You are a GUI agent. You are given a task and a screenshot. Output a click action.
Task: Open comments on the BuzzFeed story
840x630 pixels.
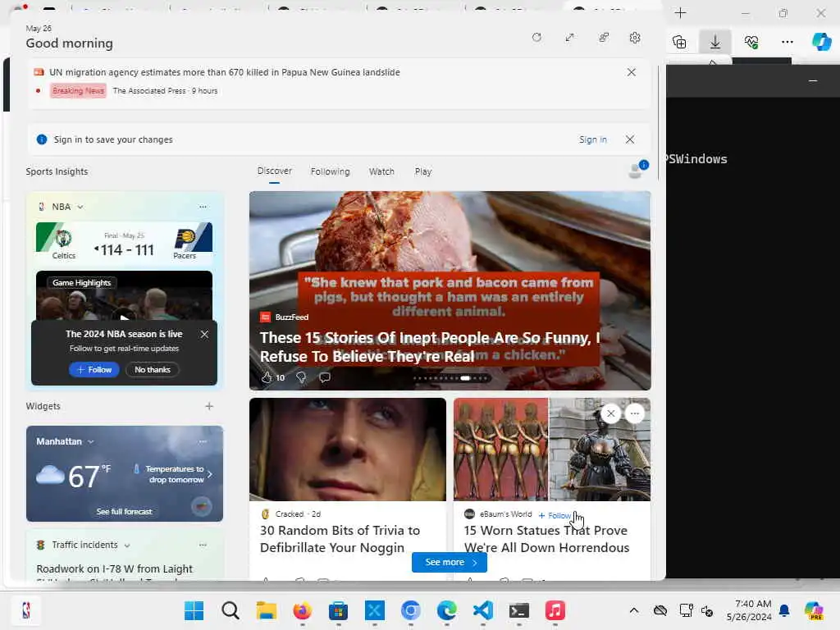(x=325, y=377)
